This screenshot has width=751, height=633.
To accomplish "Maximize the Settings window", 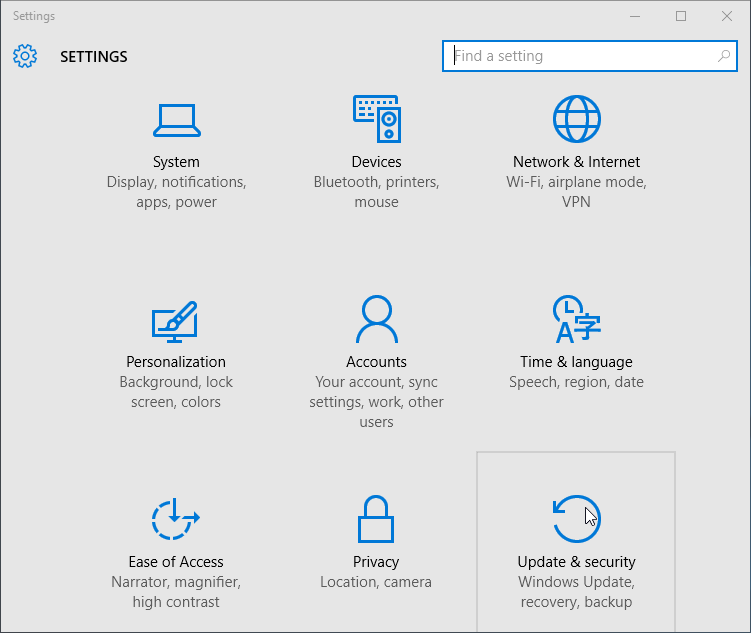I will [x=681, y=16].
